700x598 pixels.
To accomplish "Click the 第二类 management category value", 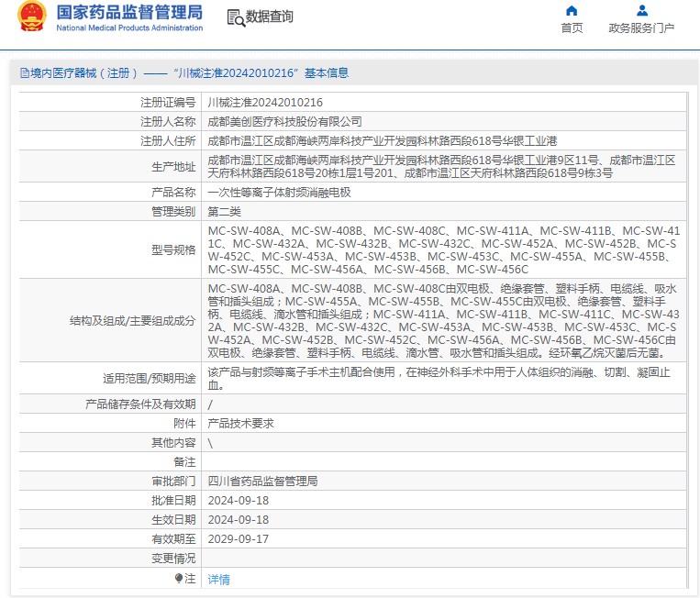I will [224, 212].
